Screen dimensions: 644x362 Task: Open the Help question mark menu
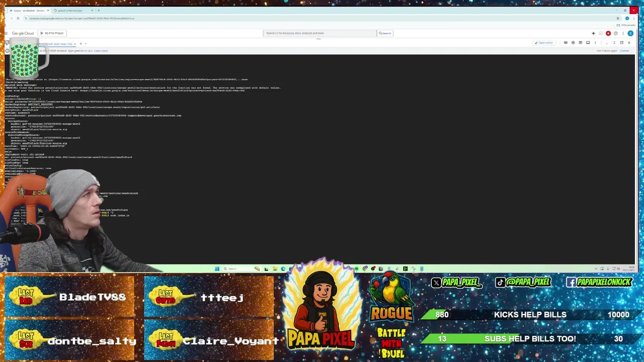[615, 34]
